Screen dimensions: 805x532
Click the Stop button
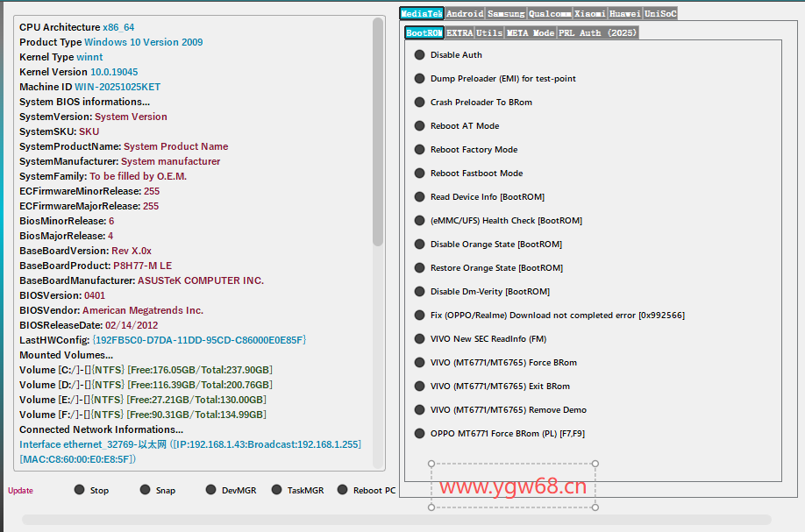pos(91,490)
